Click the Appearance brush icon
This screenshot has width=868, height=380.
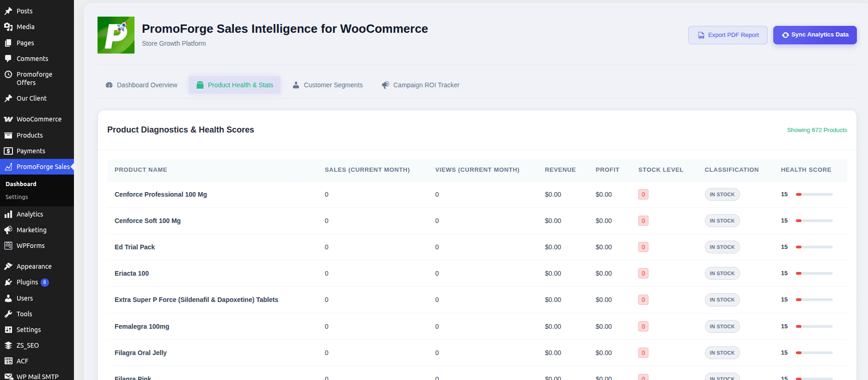coord(8,266)
